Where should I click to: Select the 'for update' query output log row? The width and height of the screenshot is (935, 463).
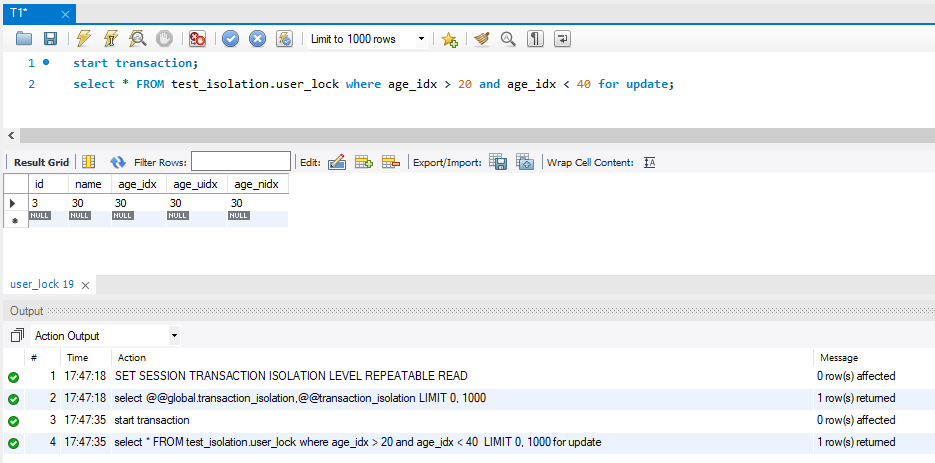pyautogui.click(x=466, y=442)
